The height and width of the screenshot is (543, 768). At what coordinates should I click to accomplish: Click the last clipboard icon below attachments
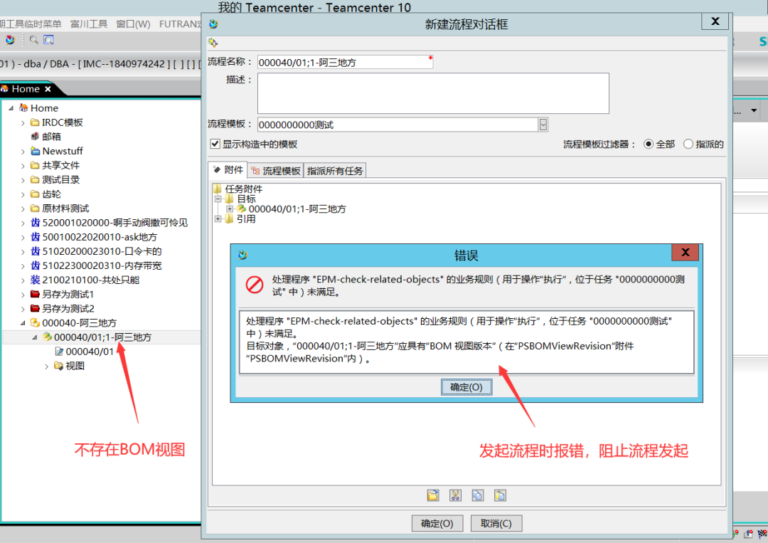pos(500,495)
